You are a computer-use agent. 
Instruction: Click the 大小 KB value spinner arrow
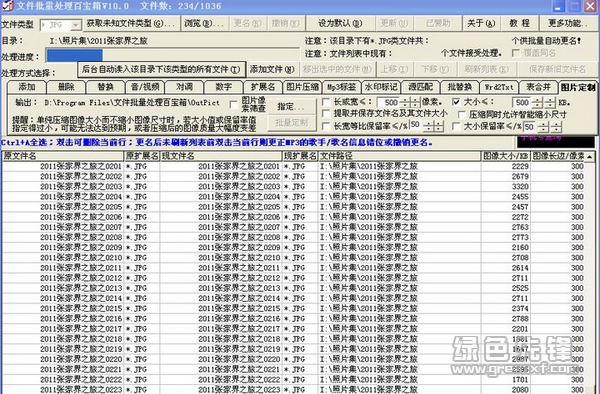(537, 103)
